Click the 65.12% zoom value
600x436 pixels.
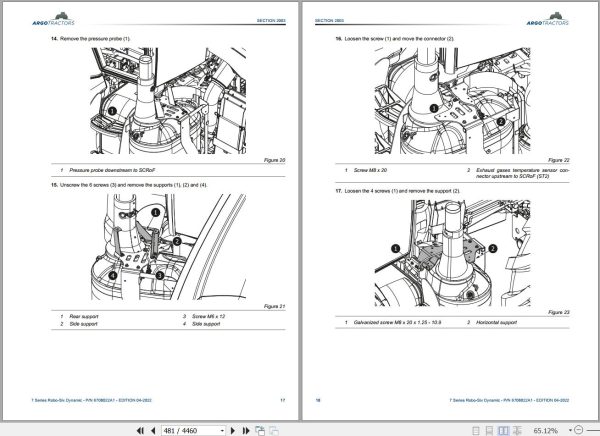coord(545,431)
